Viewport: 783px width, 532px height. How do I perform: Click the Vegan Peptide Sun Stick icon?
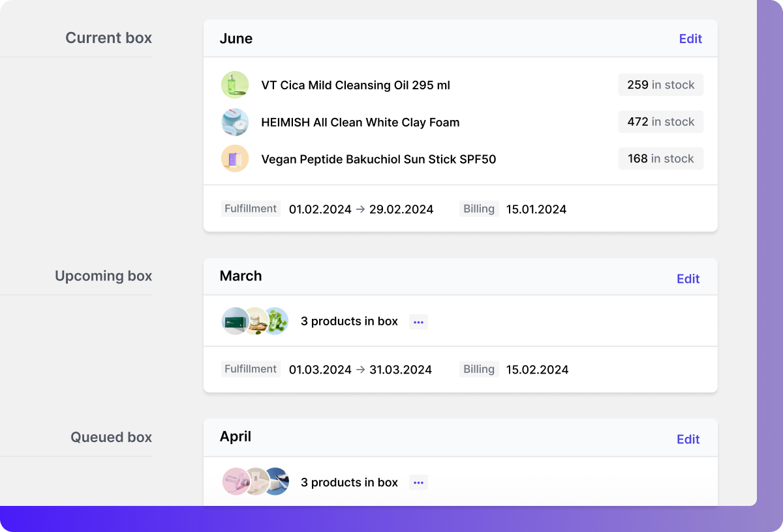pyautogui.click(x=235, y=158)
